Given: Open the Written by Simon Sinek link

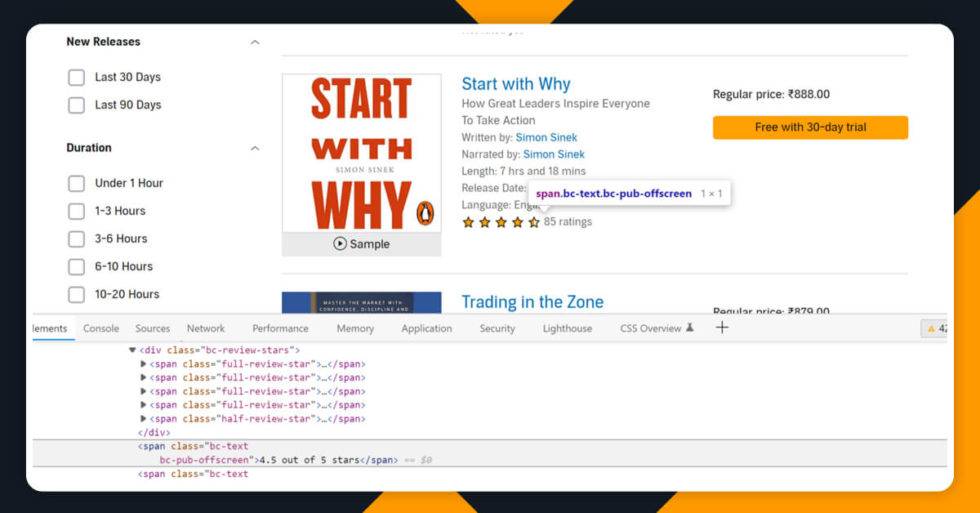Looking at the screenshot, I should click(x=546, y=137).
